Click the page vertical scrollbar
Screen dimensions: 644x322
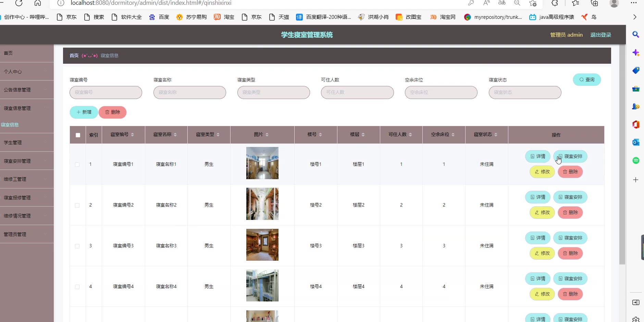pos(622,154)
